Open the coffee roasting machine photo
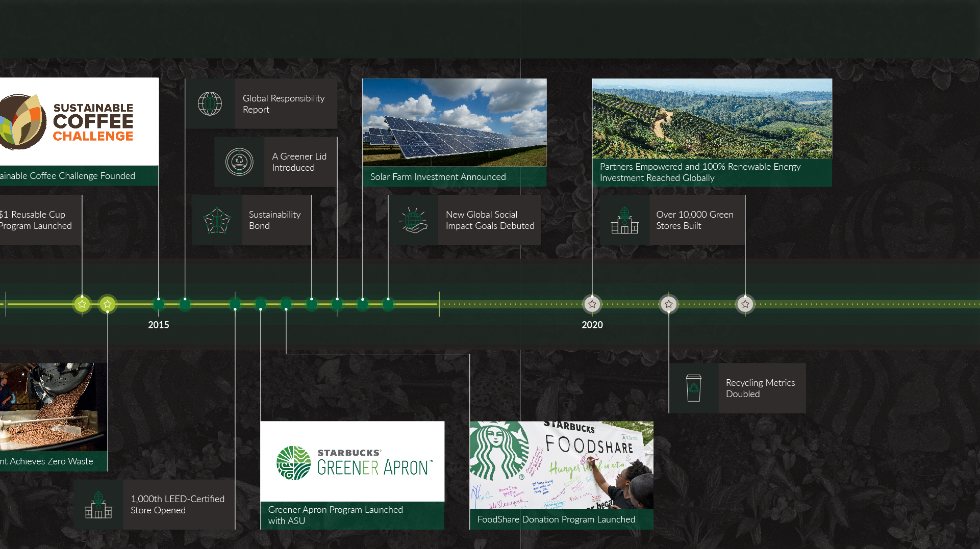The width and height of the screenshot is (980, 549). coord(54,407)
